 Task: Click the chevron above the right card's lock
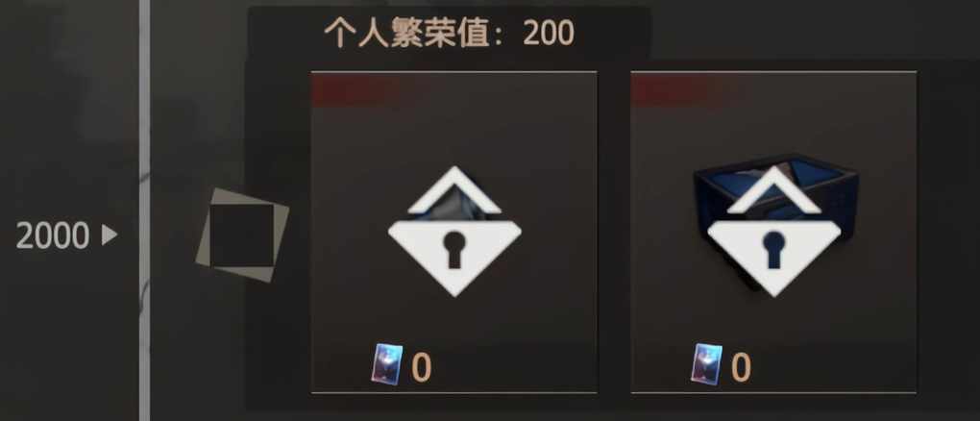(x=773, y=189)
